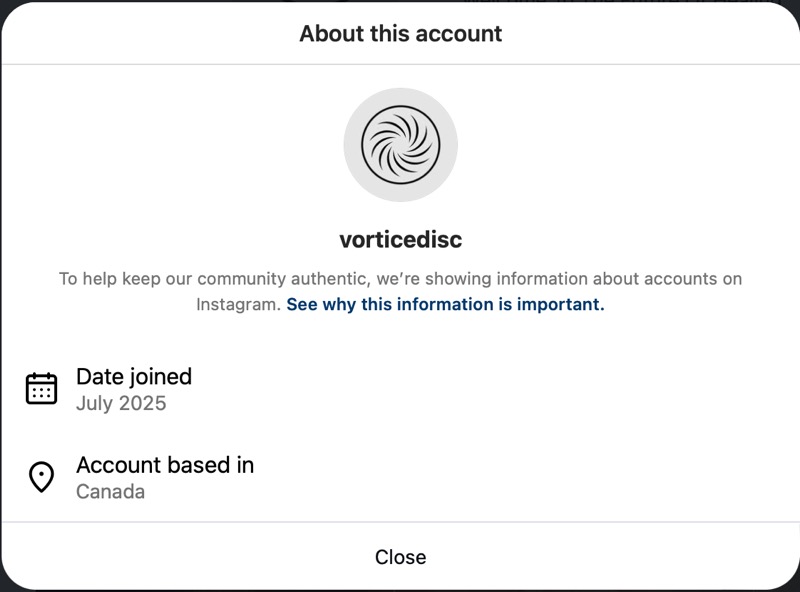Click the "Date joined" label
Image resolution: width=800 pixels, height=592 pixels.
[x=134, y=377]
